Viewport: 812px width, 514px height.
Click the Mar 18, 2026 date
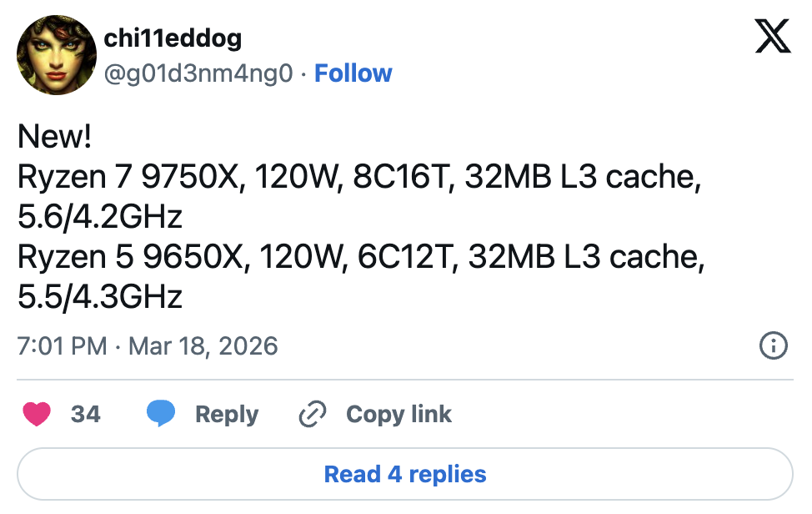click(x=202, y=346)
